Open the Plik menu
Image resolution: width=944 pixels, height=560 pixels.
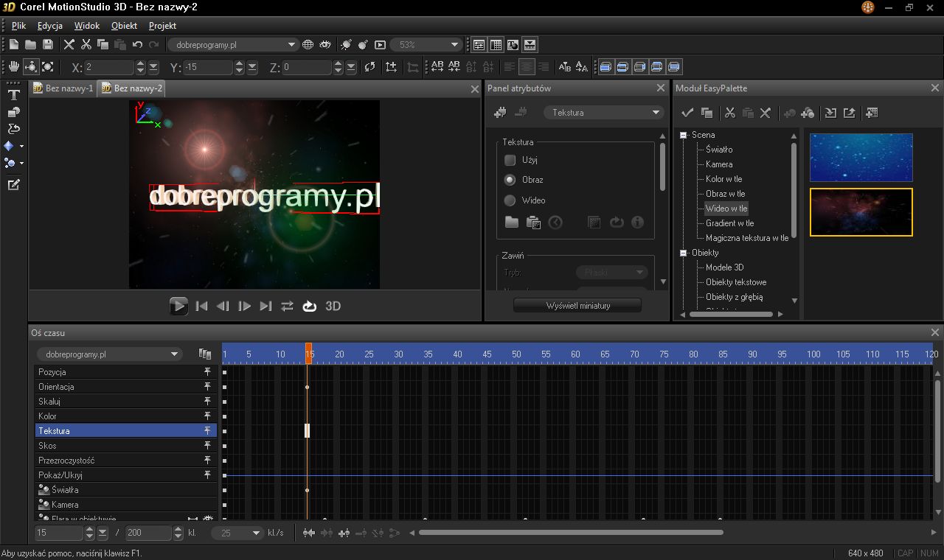pos(18,26)
